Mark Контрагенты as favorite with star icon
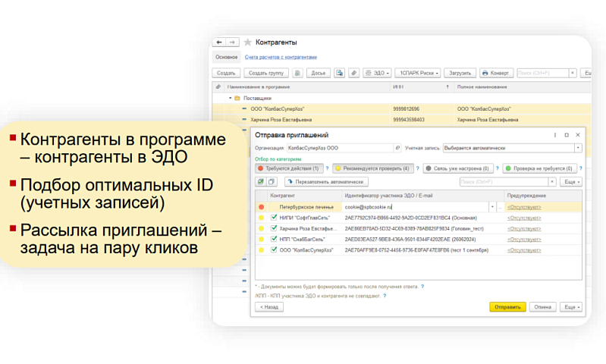The image size is (606, 364). [248, 42]
